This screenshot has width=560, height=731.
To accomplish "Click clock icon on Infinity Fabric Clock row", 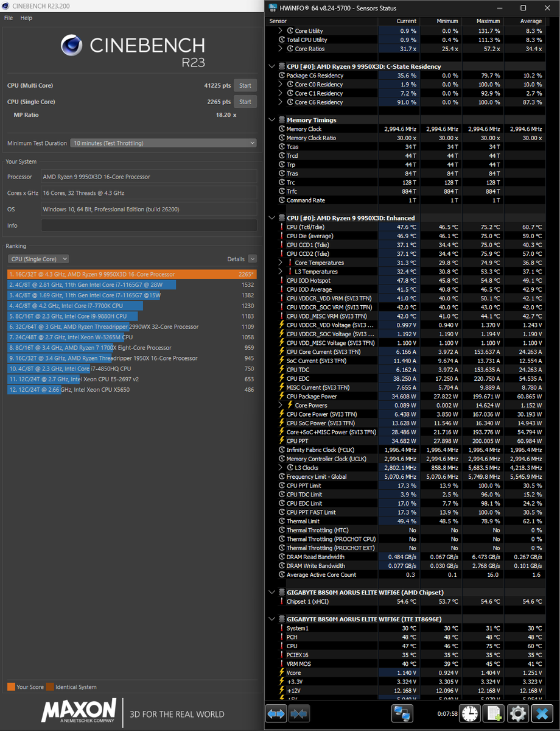I will [x=281, y=450].
